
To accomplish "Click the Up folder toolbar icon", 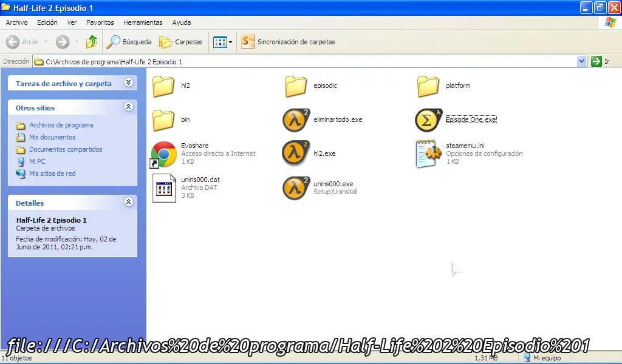I will 92,42.
